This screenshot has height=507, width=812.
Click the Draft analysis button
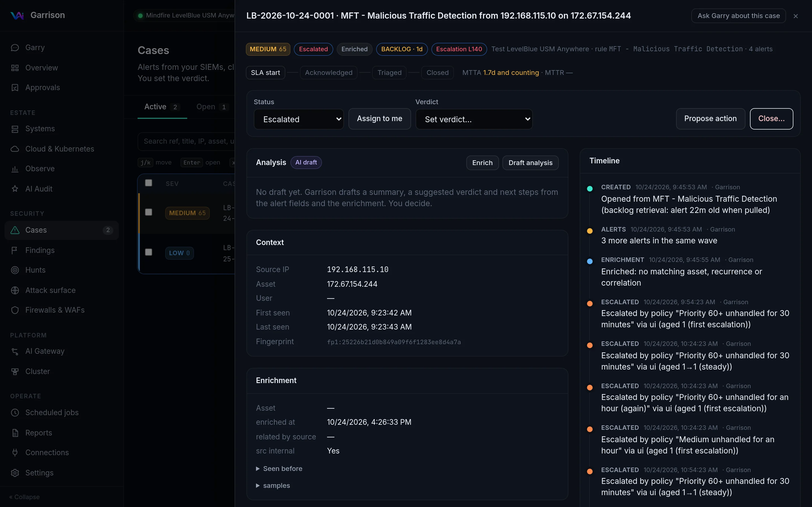click(x=530, y=163)
